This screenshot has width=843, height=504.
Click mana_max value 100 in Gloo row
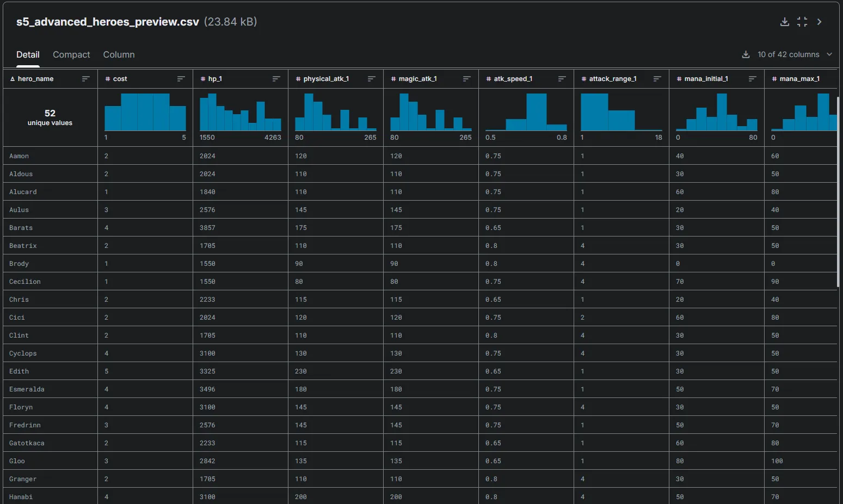[x=777, y=461]
